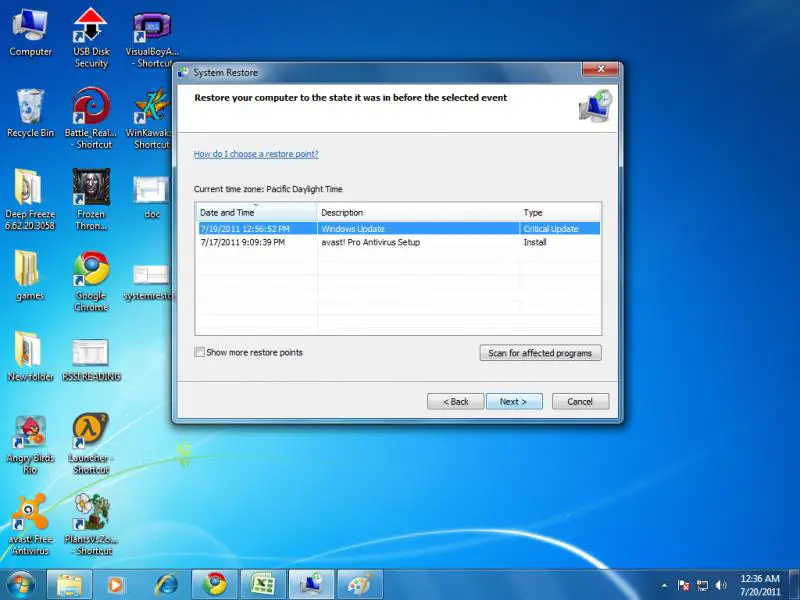Screen dimensions: 800x600
Task: Proceed with the Next button
Action: tap(514, 402)
